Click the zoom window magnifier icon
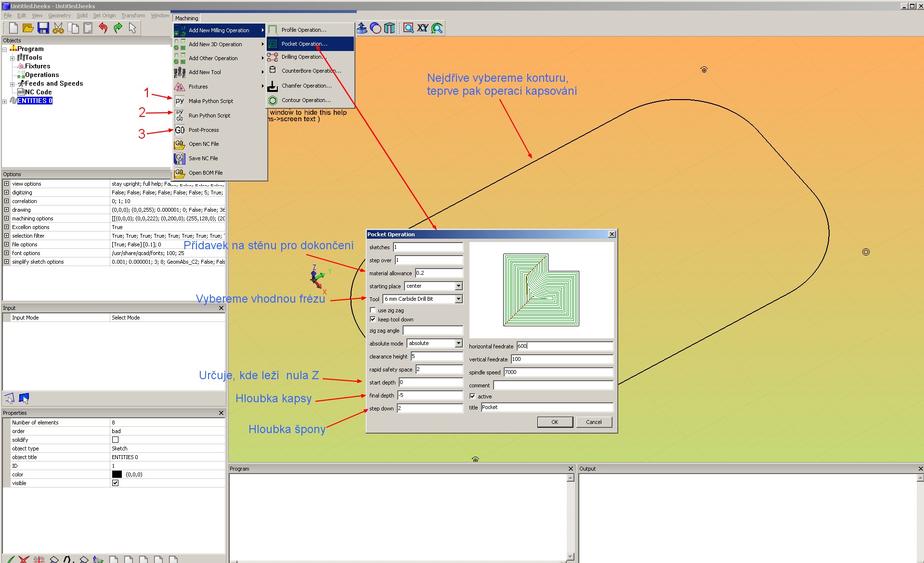This screenshot has height=563, width=924. [408, 28]
